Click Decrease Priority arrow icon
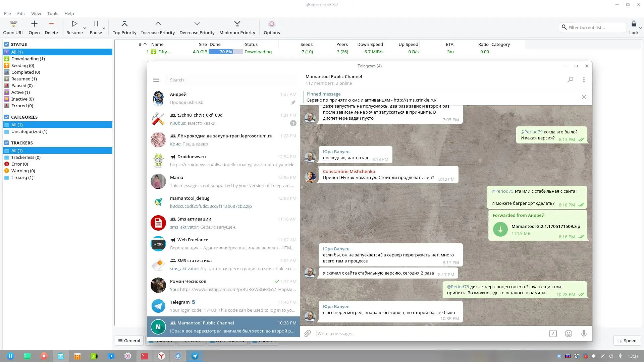 click(197, 24)
